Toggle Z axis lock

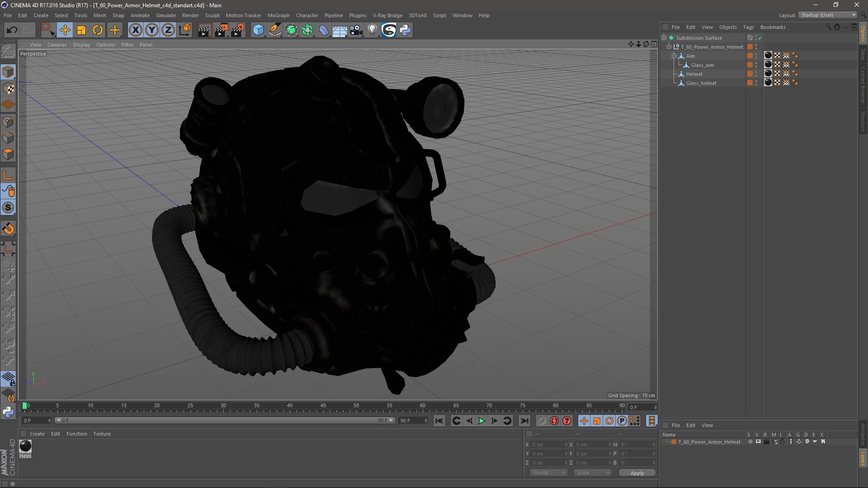168,30
